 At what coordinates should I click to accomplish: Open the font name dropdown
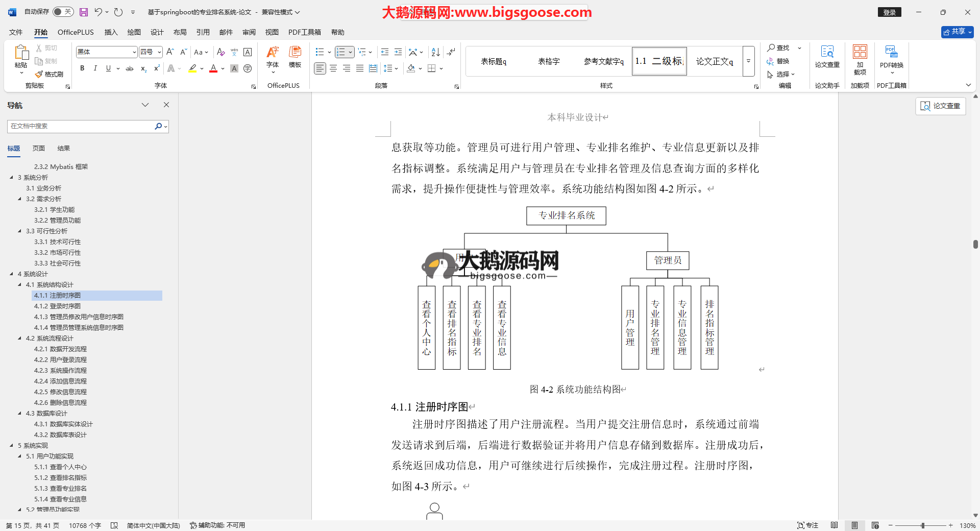coord(134,52)
